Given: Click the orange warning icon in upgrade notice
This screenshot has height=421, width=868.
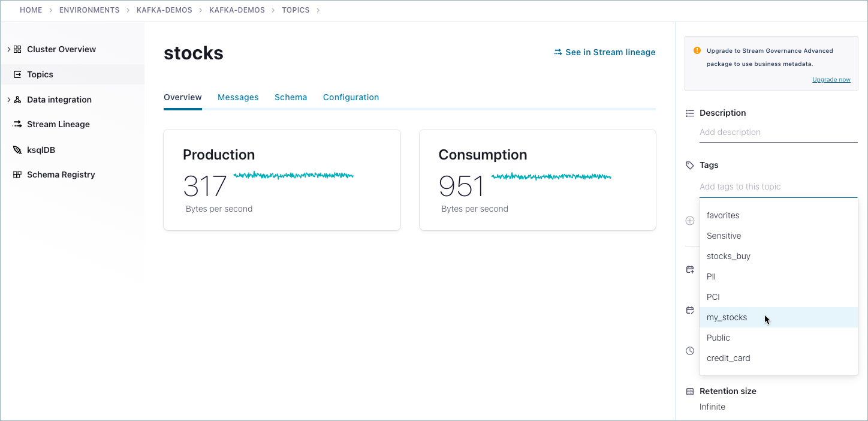Looking at the screenshot, I should pyautogui.click(x=697, y=51).
